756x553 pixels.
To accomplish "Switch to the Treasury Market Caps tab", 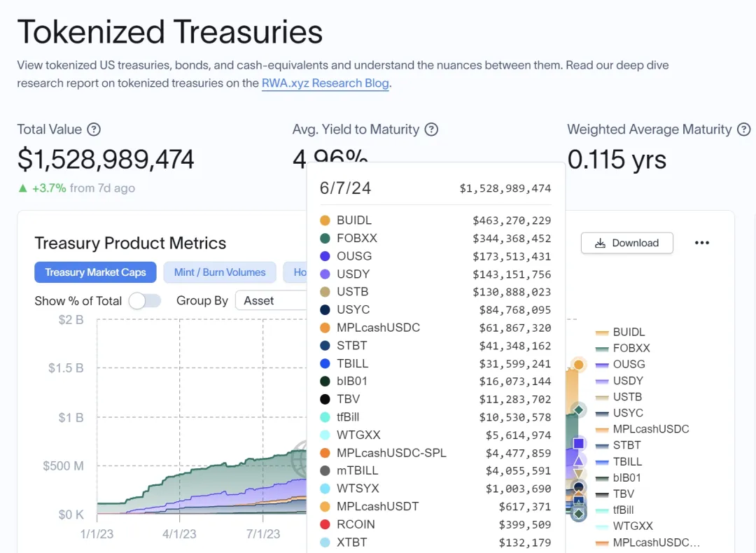I will 95,272.
